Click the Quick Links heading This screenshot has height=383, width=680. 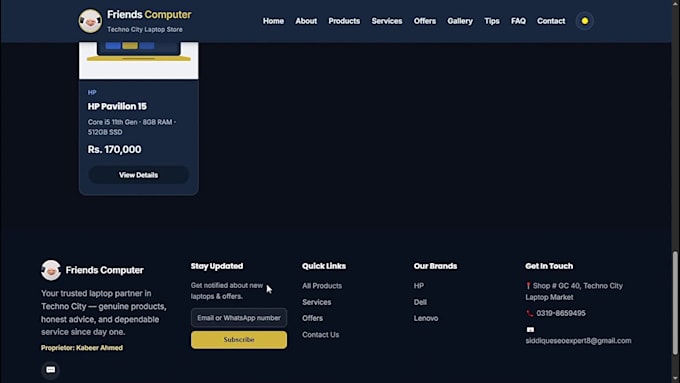[324, 266]
